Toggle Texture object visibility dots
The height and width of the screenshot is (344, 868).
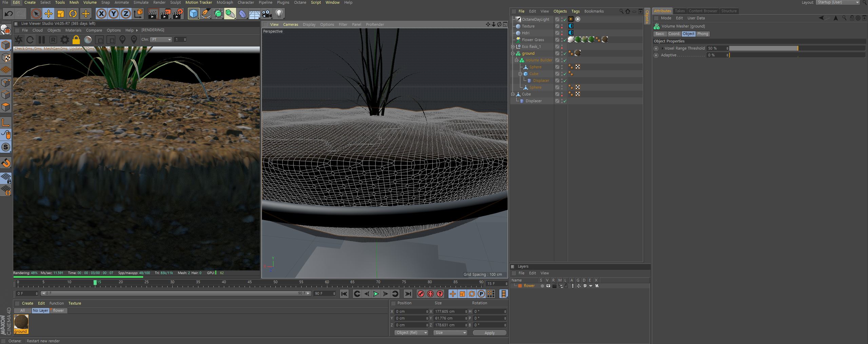(x=562, y=26)
